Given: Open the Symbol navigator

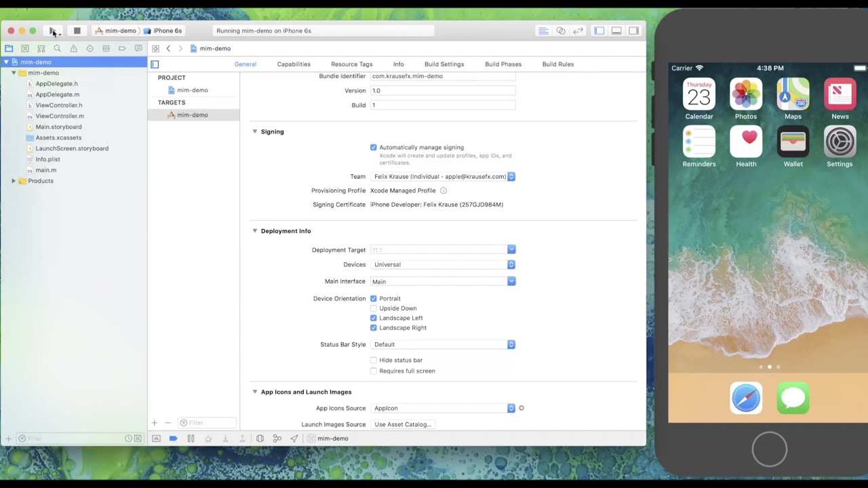Looking at the screenshot, I should click(41, 49).
